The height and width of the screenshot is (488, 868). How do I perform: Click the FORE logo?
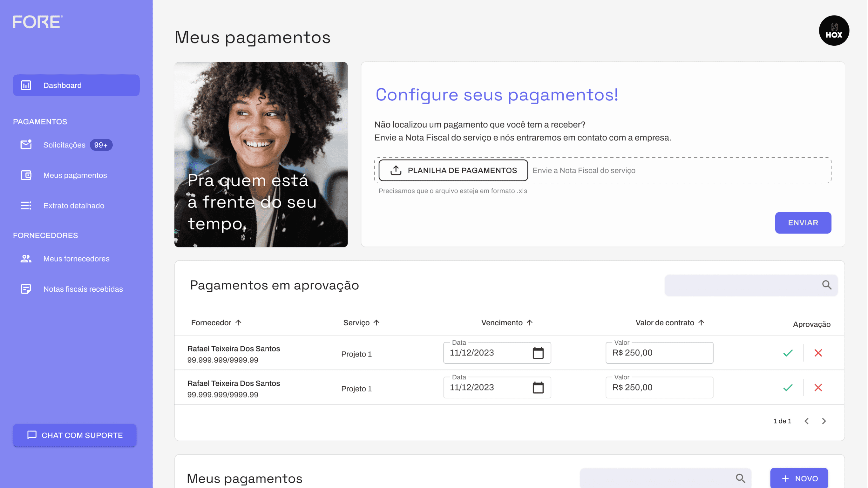click(38, 22)
